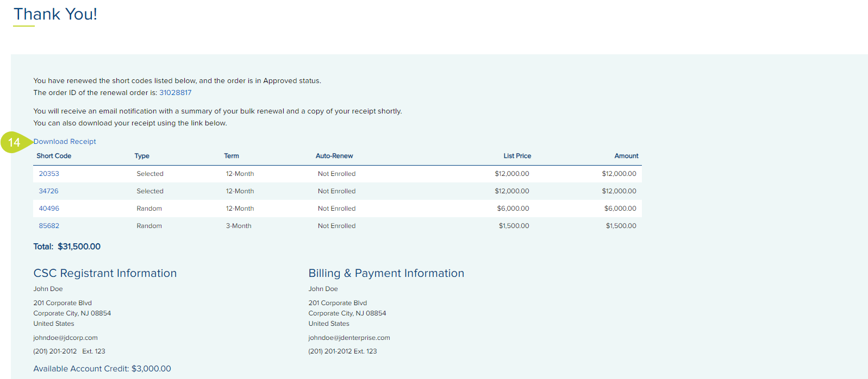Click the Type column header
The height and width of the screenshot is (379, 868).
[142, 156]
